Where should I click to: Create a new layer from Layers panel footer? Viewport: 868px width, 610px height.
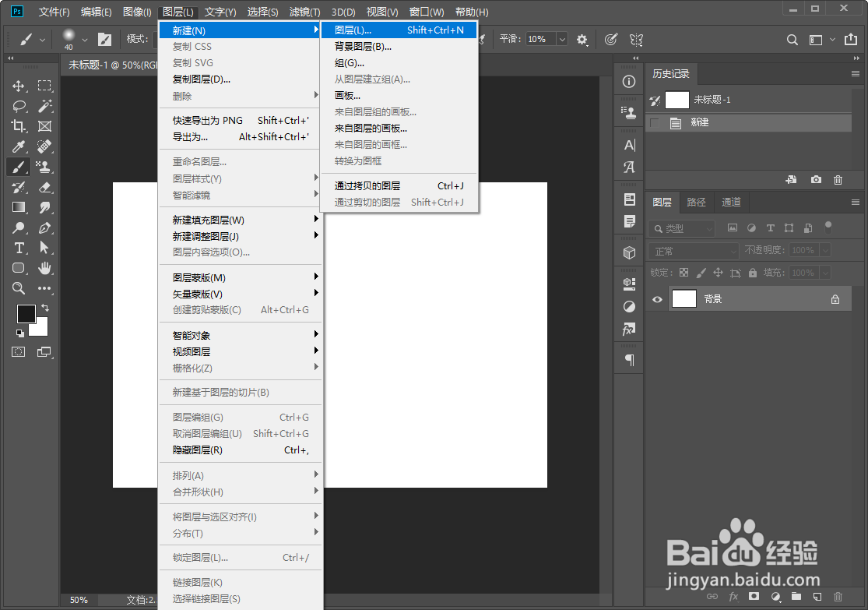coord(817,597)
